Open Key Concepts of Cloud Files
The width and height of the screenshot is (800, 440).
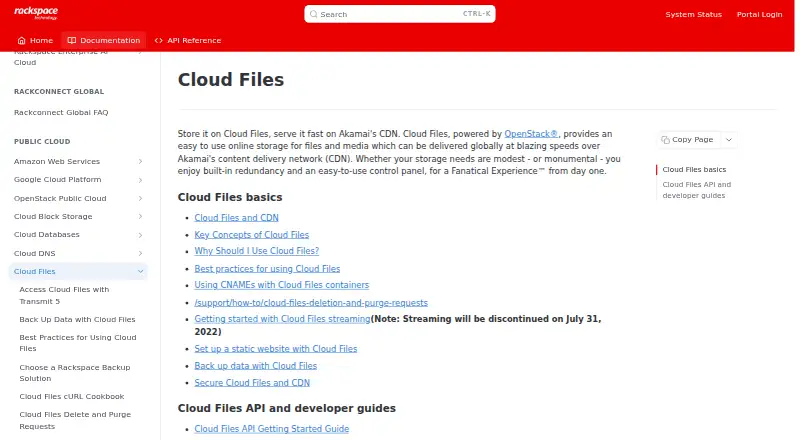[252, 235]
